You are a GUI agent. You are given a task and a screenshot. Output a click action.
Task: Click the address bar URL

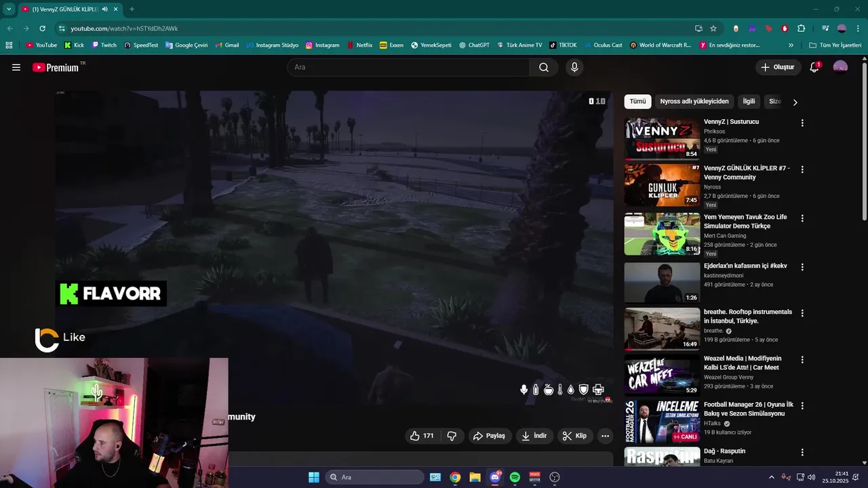coord(124,28)
